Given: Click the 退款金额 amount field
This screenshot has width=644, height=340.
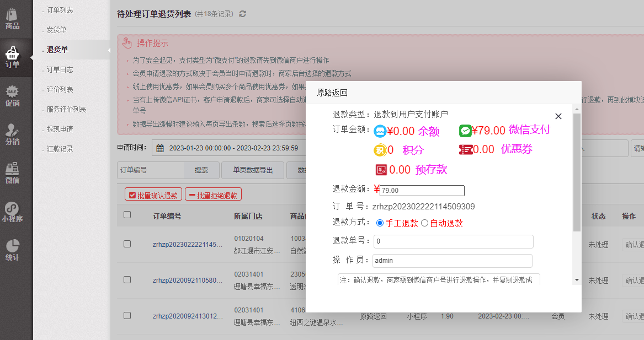Looking at the screenshot, I should [x=422, y=191].
